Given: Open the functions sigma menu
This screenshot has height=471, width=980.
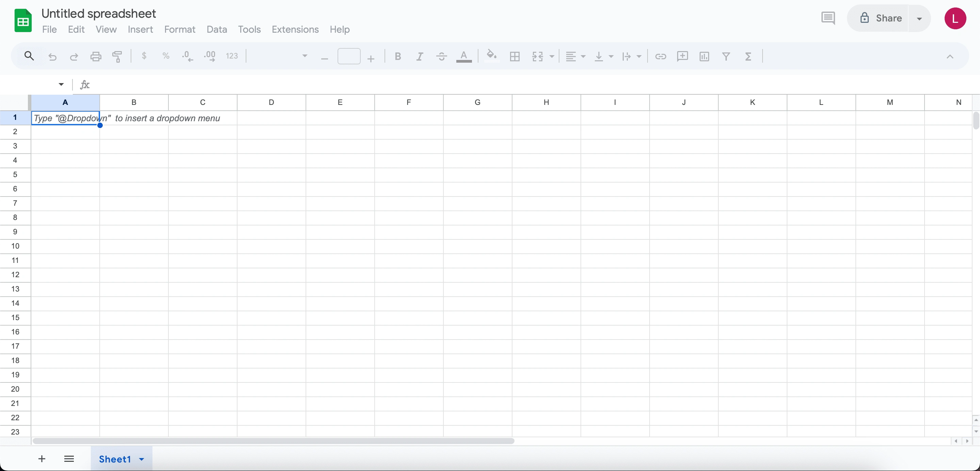Looking at the screenshot, I should (748, 56).
